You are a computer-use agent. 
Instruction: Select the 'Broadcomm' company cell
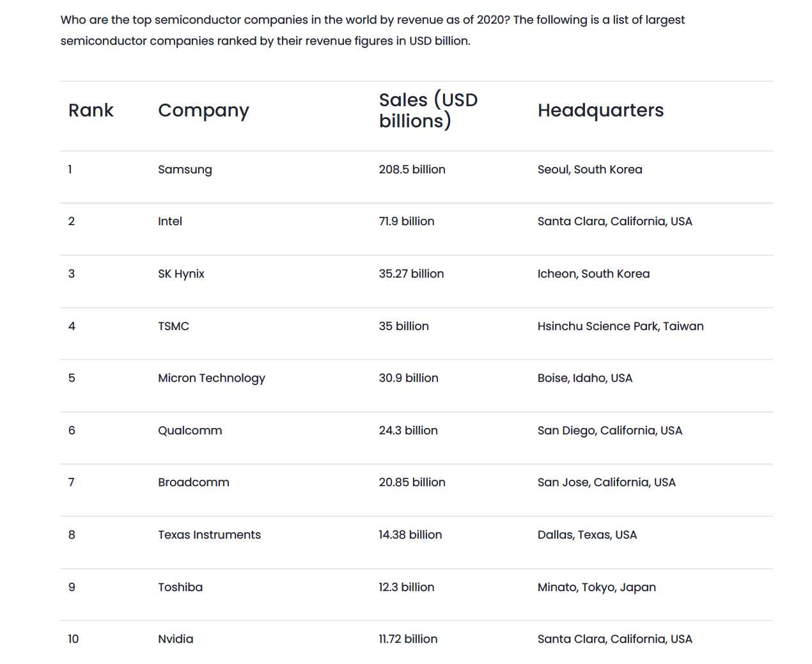coord(193,482)
